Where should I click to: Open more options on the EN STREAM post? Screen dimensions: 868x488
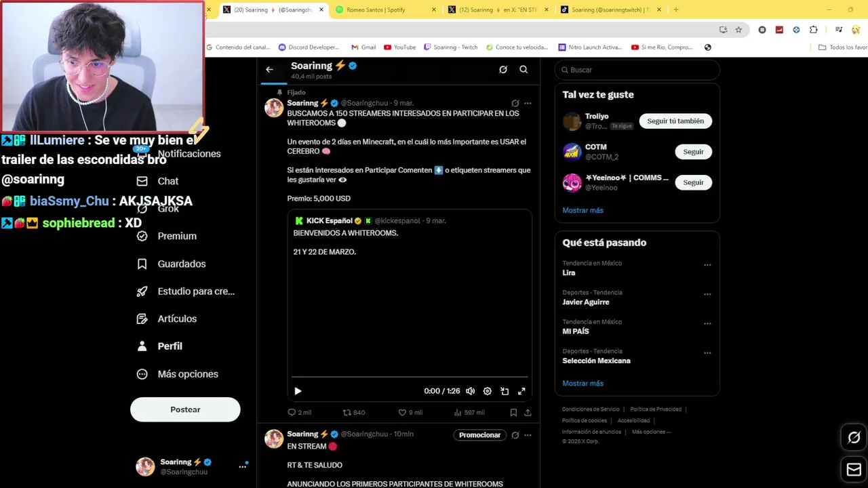(528, 435)
